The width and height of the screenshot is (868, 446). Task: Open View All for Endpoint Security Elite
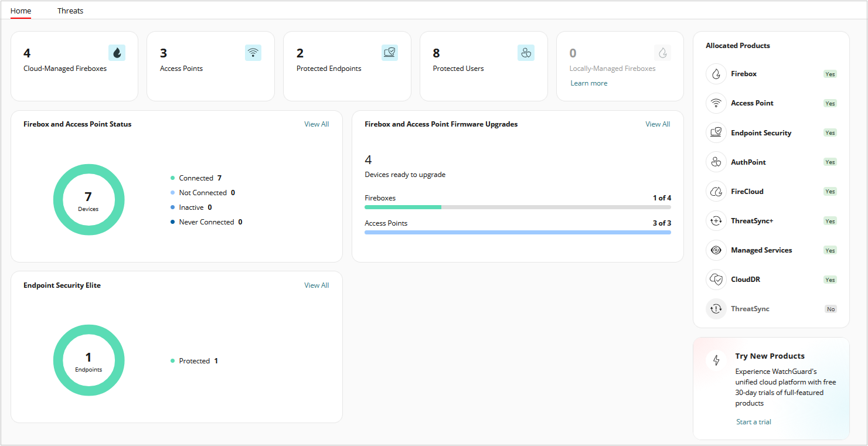tap(316, 285)
